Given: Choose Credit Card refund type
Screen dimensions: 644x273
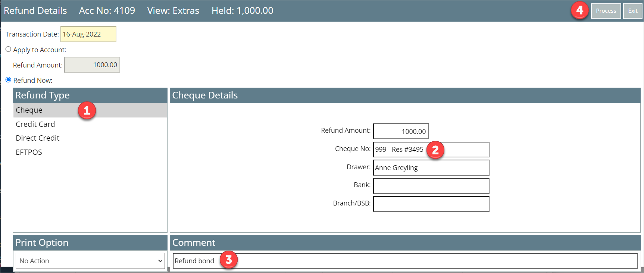Looking at the screenshot, I should point(35,124).
